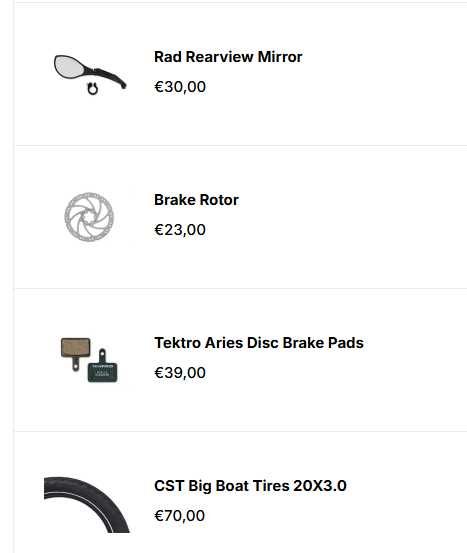Select the €39,00 brake pads price
Viewport: 467px width, 553px height.
coord(180,373)
